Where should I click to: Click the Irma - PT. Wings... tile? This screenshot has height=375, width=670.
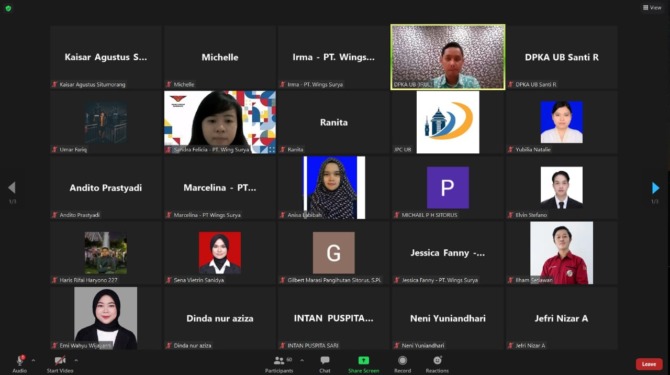[334, 57]
